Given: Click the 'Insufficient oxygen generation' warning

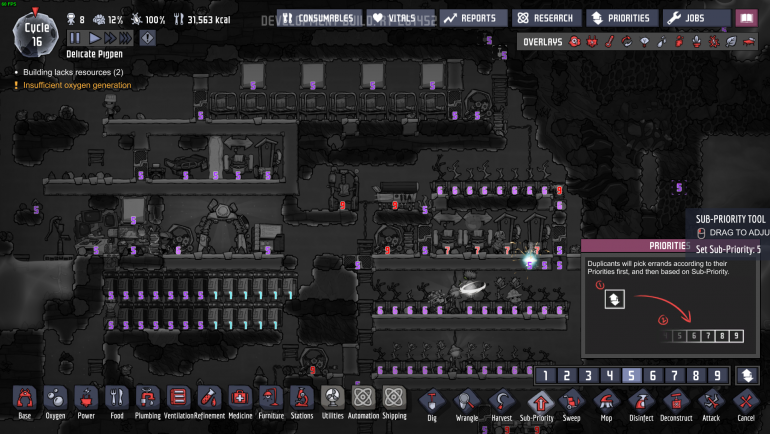Looking at the screenshot, I should pyautogui.click(x=77, y=85).
